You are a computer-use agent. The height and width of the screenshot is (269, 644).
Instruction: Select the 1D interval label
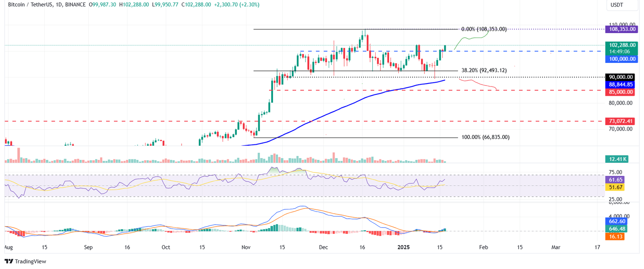tap(58, 5)
